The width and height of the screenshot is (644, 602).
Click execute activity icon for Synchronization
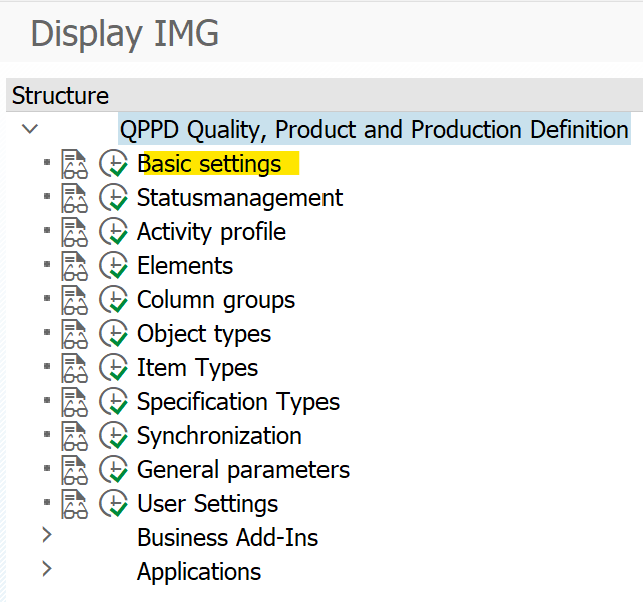click(114, 436)
